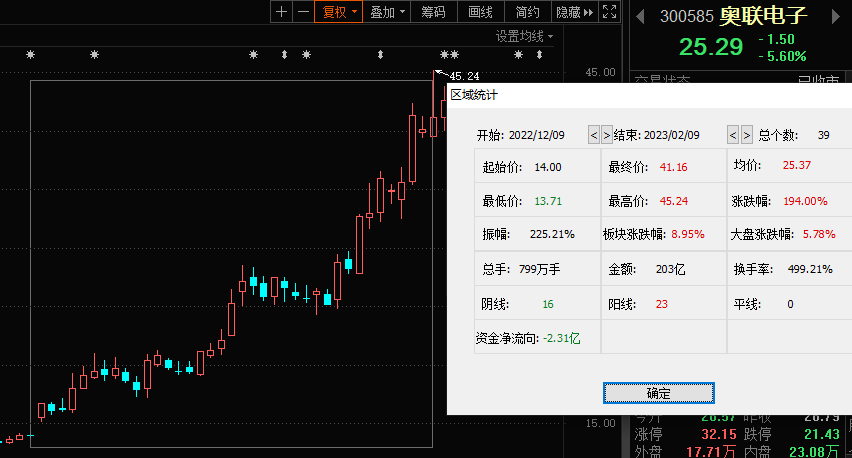Zoom out chart with minus button

[x=304, y=11]
